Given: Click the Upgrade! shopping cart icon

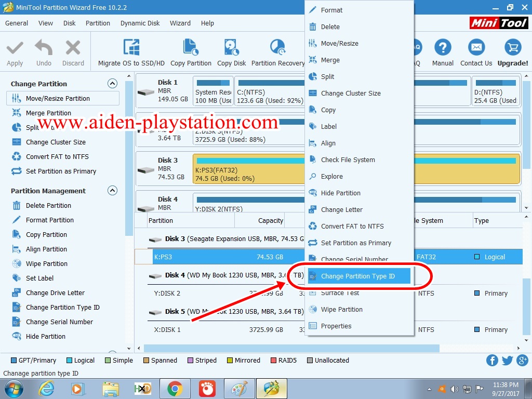Looking at the screenshot, I should 513,47.
